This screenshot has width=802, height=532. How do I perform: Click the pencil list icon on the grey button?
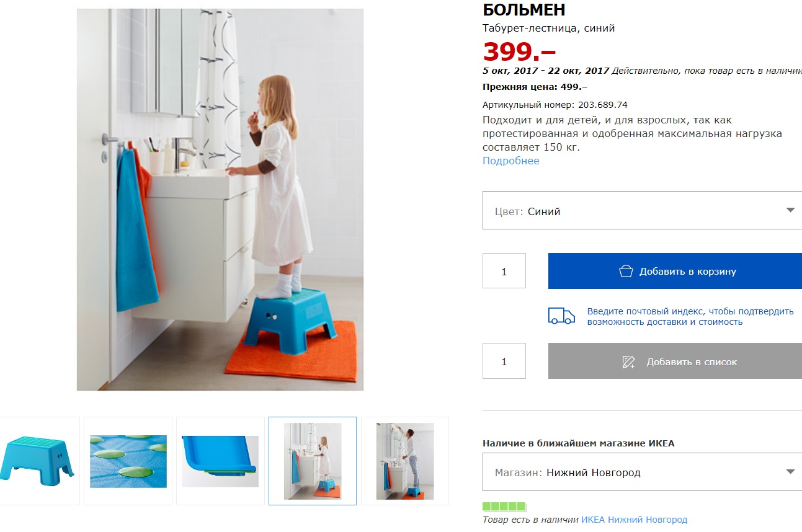coord(629,361)
